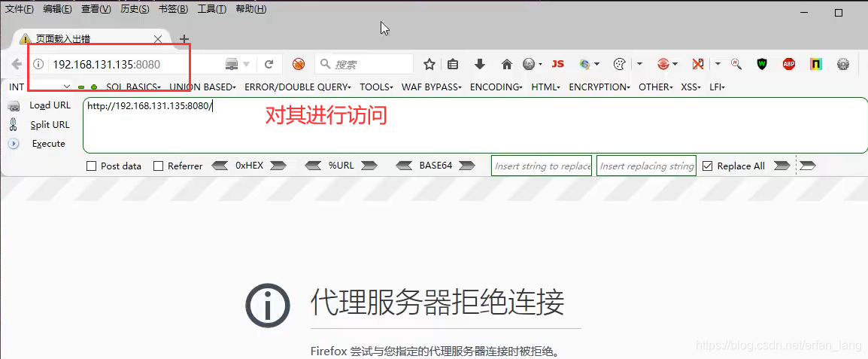868x359 pixels.
Task: Click the NoScript blocked icon beside reload
Action: coord(299,64)
